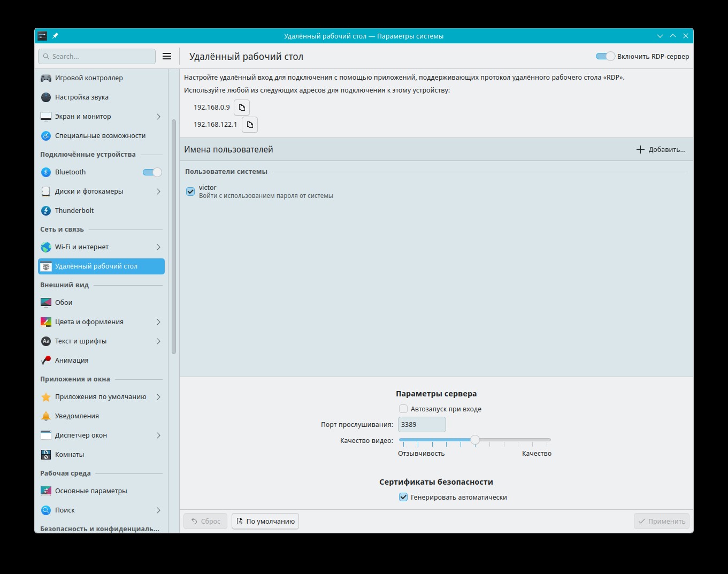Expand the Wi-Fi и интернет arrow
The height and width of the screenshot is (574, 728).
(x=158, y=247)
